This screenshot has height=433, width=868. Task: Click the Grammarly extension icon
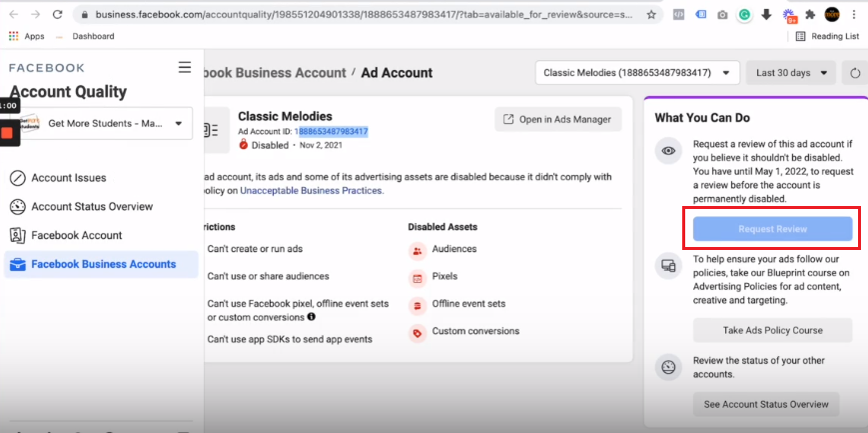tap(744, 15)
